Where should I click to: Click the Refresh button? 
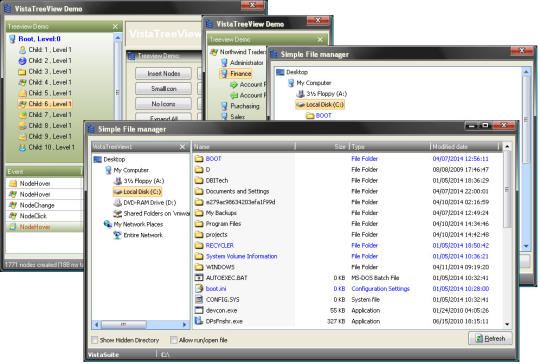[x=490, y=339]
